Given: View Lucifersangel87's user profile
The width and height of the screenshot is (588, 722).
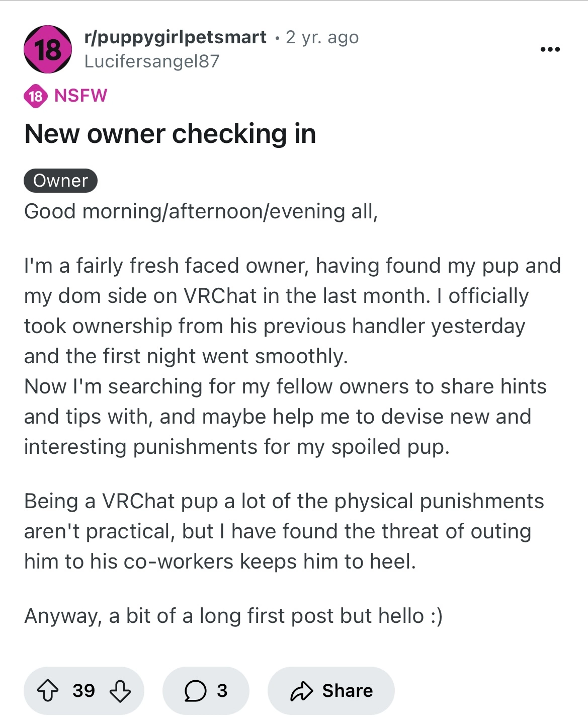Looking at the screenshot, I should click(152, 61).
